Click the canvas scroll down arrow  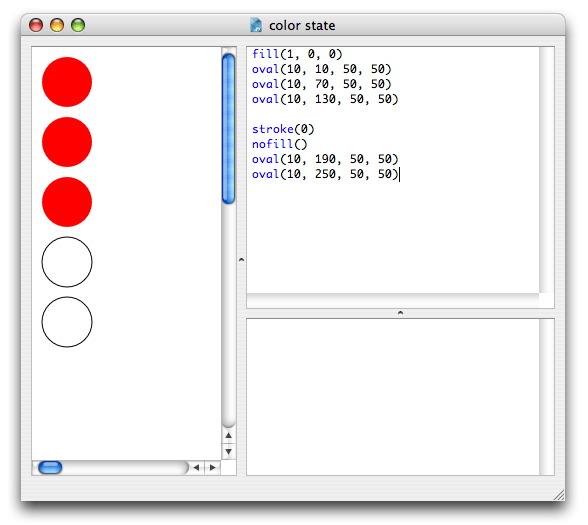228,451
